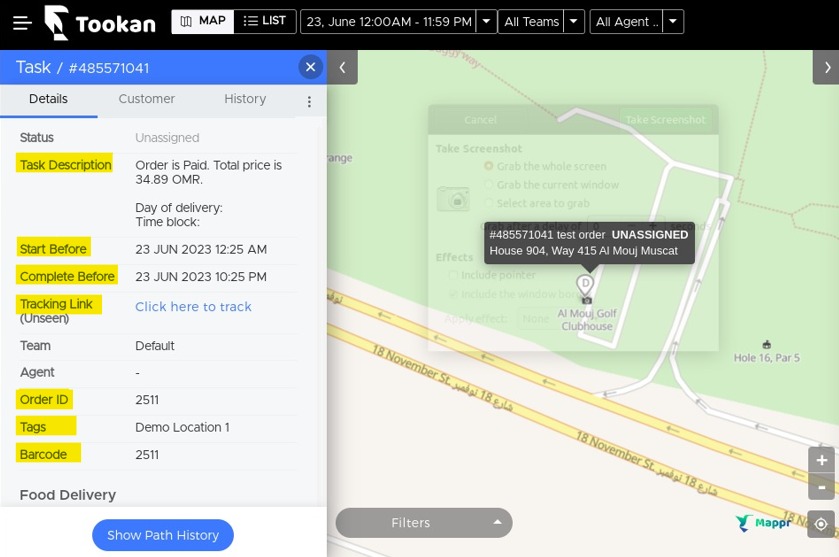Switch to MAP view
Image resolution: width=839 pixels, height=557 pixels.
(203, 21)
